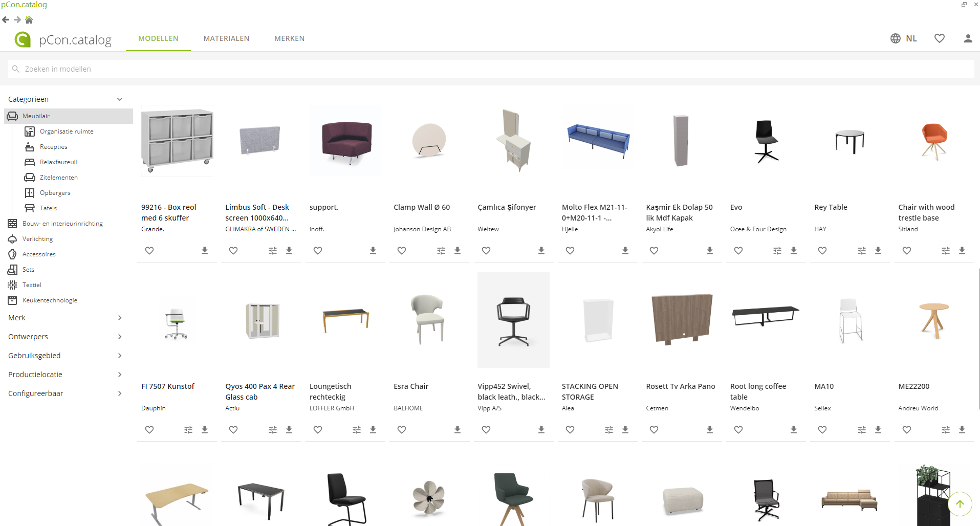This screenshot has height=526, width=980.
Task: Favorite the Rey Table by HAY
Action: tap(822, 251)
